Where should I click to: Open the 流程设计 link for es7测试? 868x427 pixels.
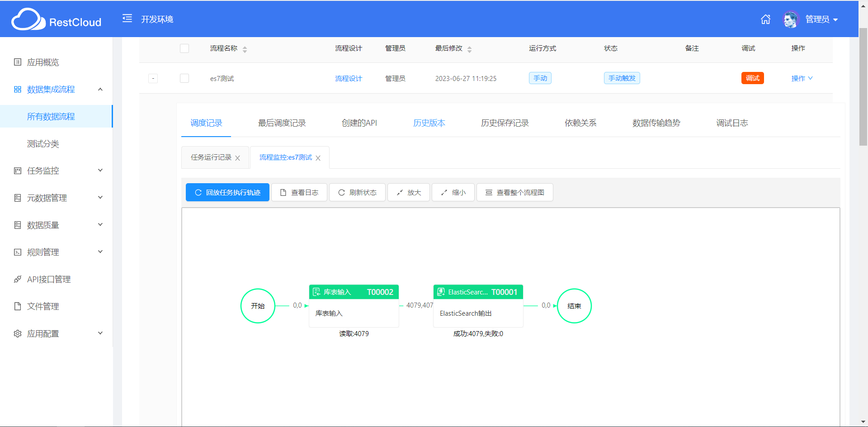pos(348,78)
